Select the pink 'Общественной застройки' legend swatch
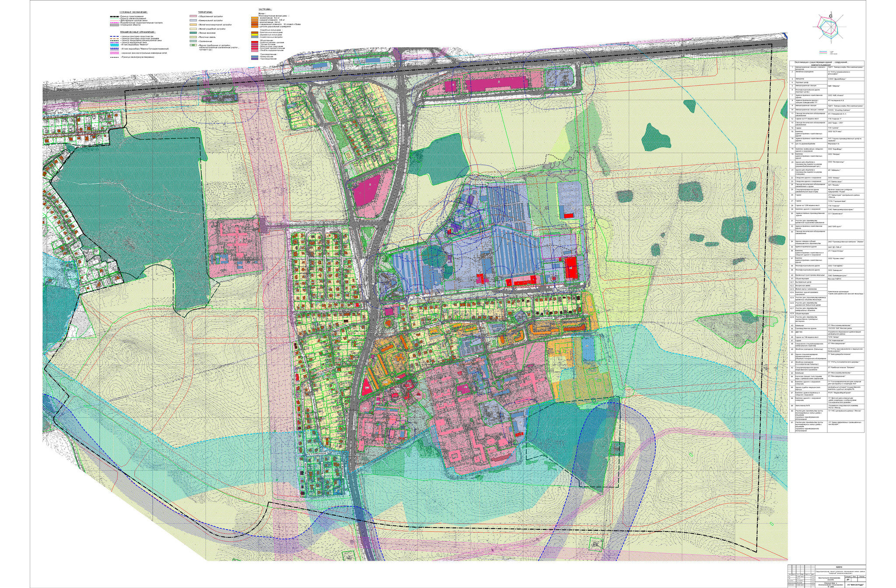This screenshot has height=588, width=896. (x=193, y=16)
